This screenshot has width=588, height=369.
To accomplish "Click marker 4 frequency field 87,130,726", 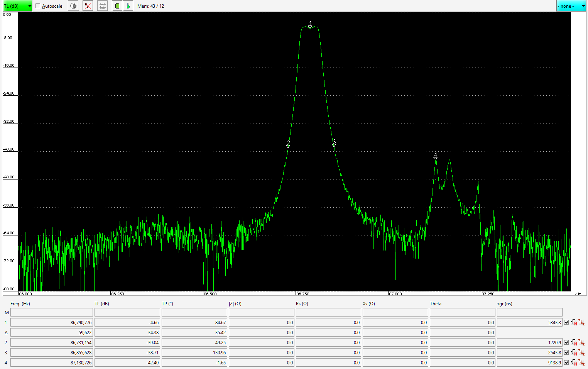I will (x=52, y=362).
